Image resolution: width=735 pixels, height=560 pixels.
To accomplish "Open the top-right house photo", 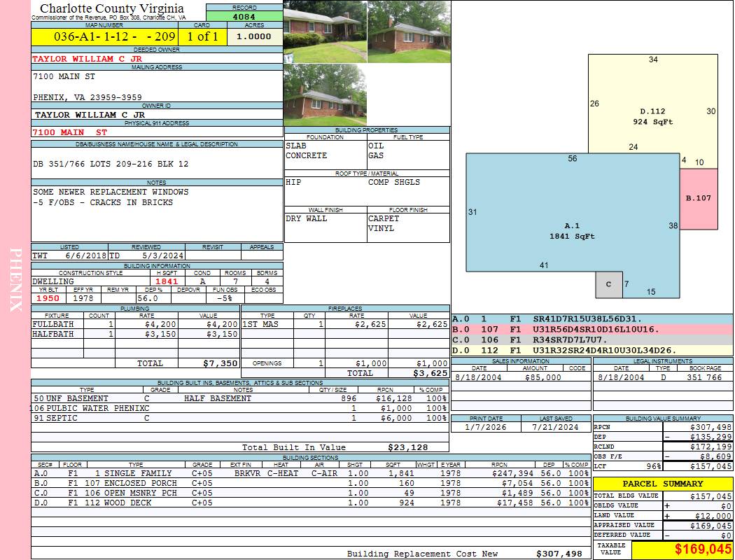I will [408, 31].
